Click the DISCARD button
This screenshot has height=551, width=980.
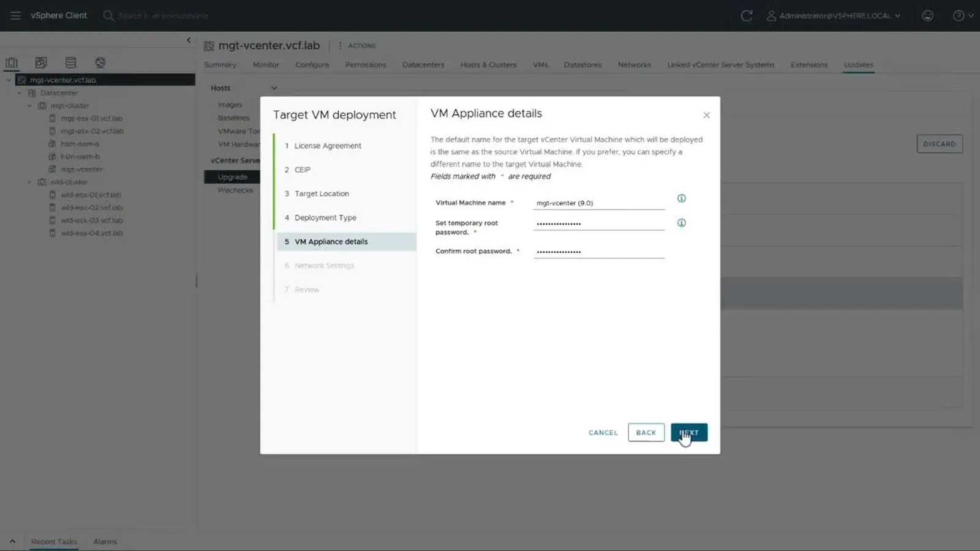(940, 144)
